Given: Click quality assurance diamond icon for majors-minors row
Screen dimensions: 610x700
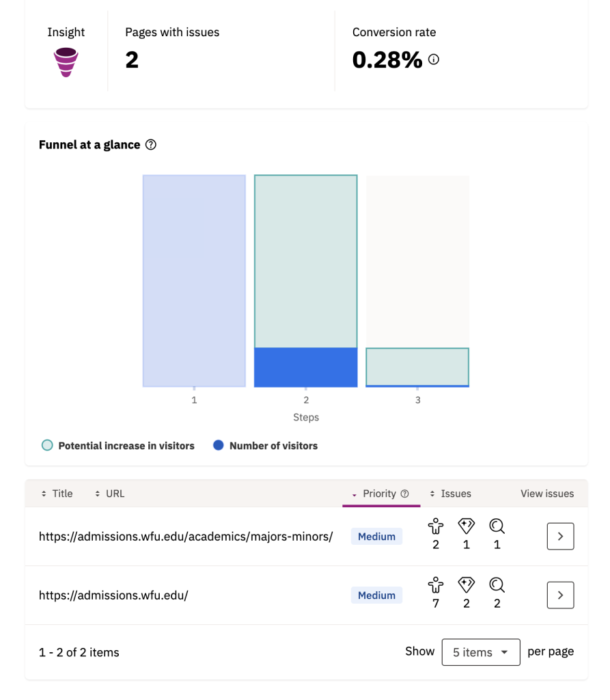Looking at the screenshot, I should point(467,526).
